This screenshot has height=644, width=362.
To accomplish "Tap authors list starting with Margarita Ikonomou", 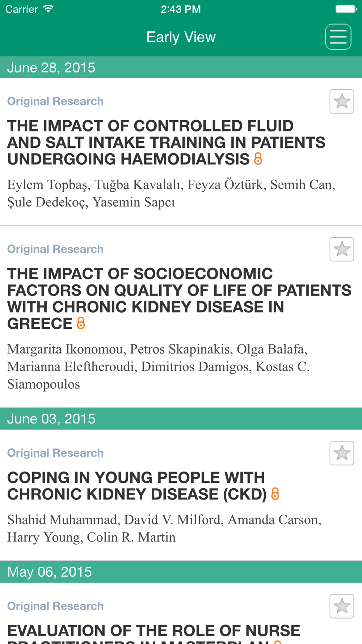I will pos(159,367).
